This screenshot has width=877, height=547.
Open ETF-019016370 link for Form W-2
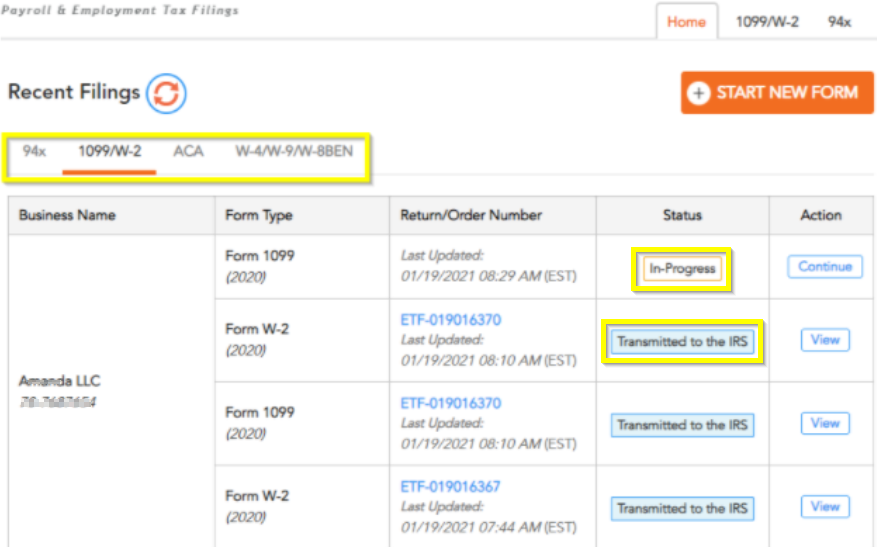pos(451,320)
